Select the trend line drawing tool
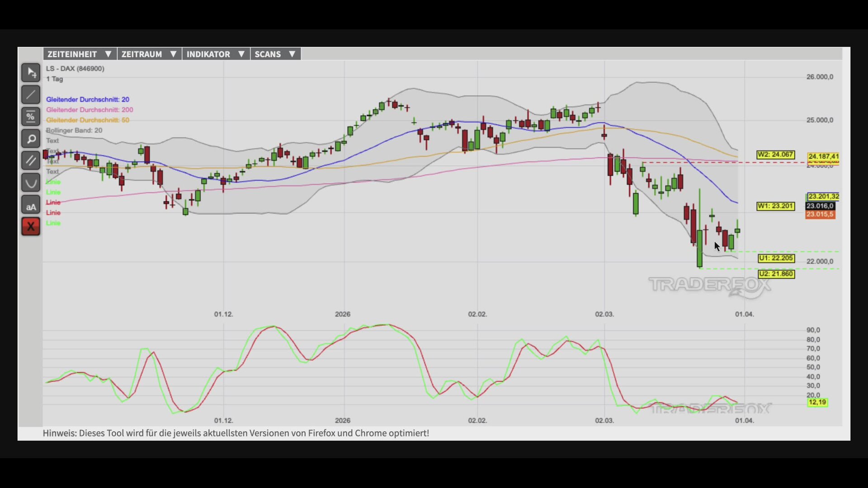This screenshot has height=488, width=868. [x=31, y=95]
